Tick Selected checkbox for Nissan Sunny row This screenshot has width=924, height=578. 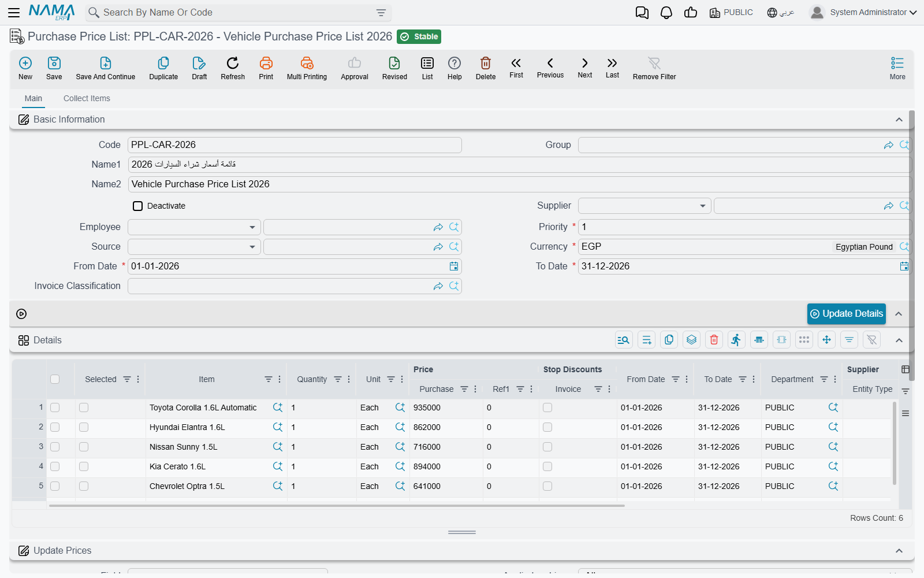pyautogui.click(x=84, y=447)
